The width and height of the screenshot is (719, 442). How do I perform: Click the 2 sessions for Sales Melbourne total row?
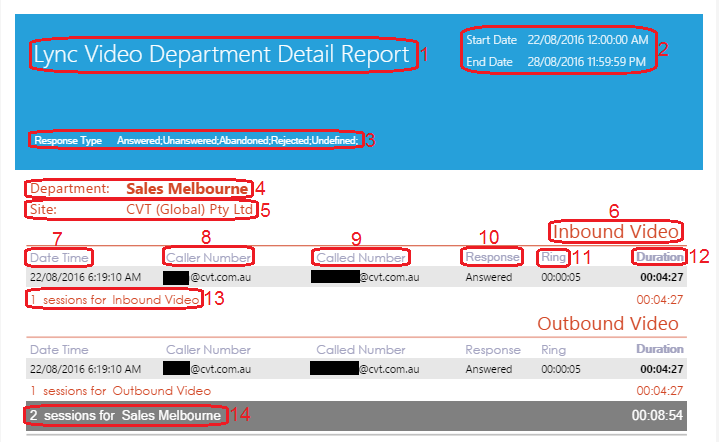(x=356, y=416)
